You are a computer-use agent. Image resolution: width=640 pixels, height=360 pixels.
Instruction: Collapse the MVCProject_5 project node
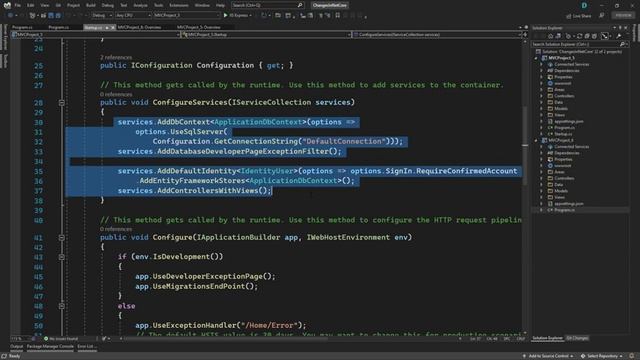click(536, 58)
